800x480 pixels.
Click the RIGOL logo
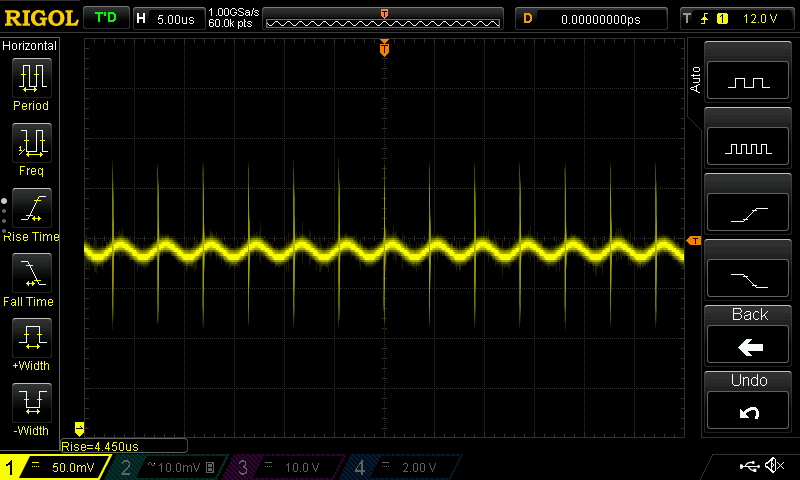[x=41, y=18]
